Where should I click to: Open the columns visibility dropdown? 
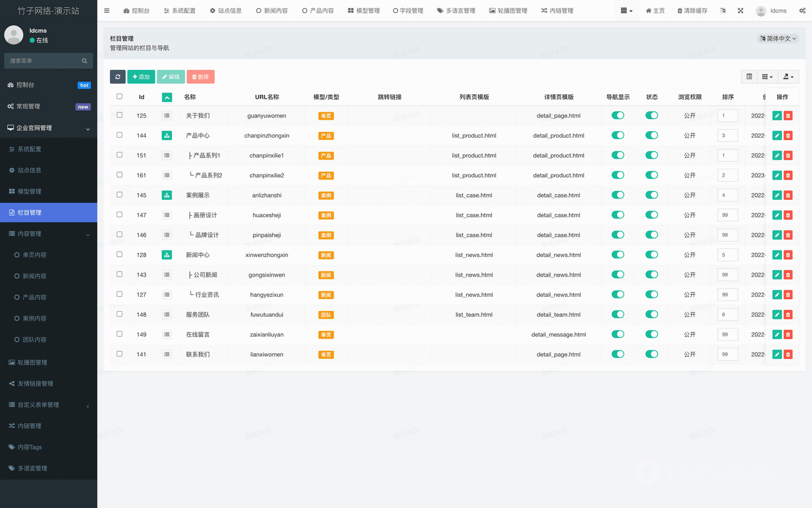(x=767, y=77)
